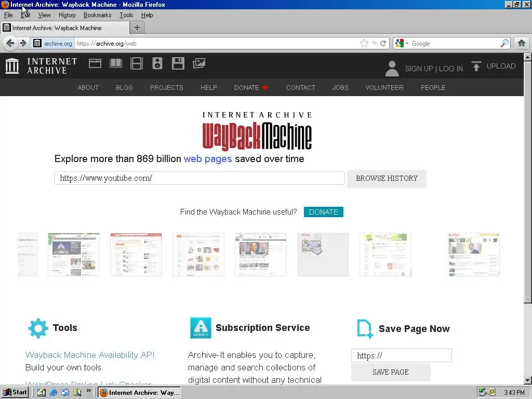Open the Help menu
Viewport: 532px width, 399px height.
(x=147, y=15)
